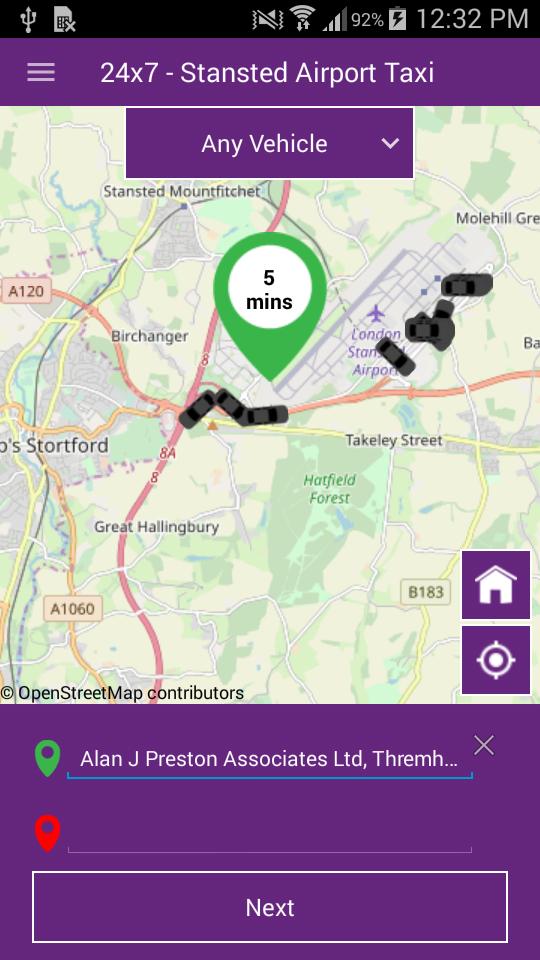Open the OpenStreetMap contributors attribution
Image resolution: width=540 pixels, height=960 pixels.
pos(122,693)
